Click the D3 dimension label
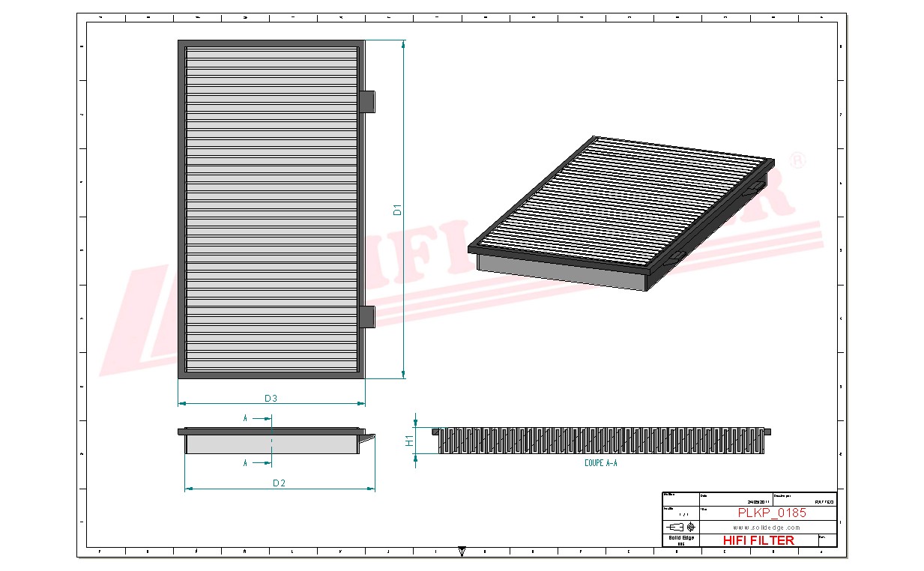Screen dimensions: 924x571 click(x=271, y=398)
